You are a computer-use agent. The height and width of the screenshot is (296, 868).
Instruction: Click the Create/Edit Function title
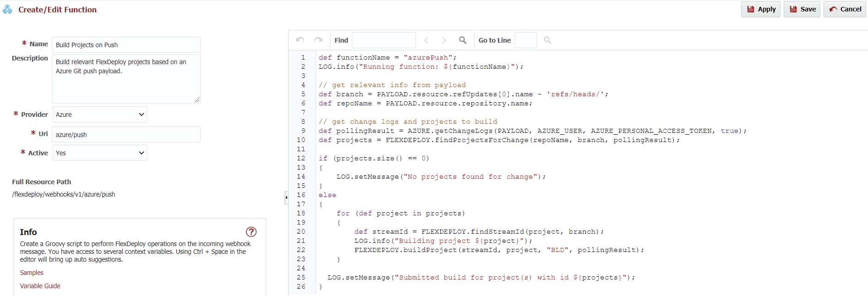click(57, 10)
